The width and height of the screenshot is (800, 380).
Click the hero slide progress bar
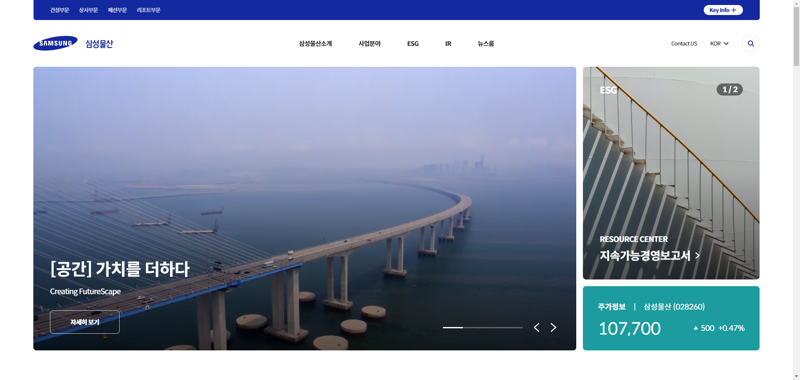click(483, 327)
